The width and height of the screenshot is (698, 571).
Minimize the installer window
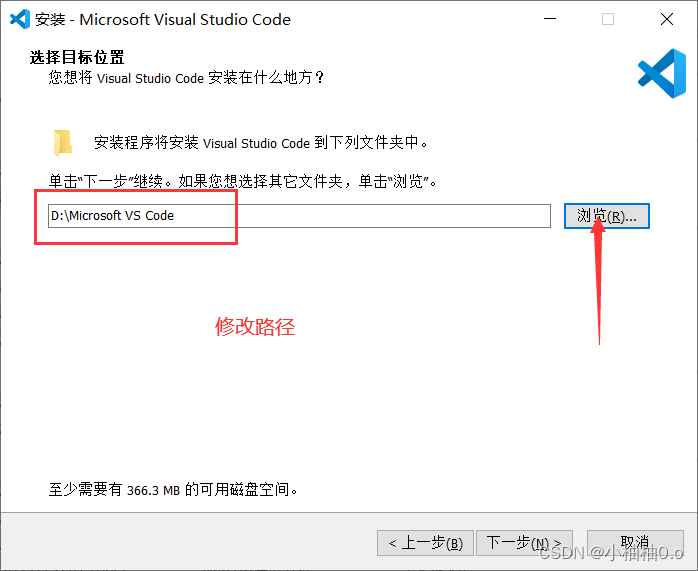point(550,19)
